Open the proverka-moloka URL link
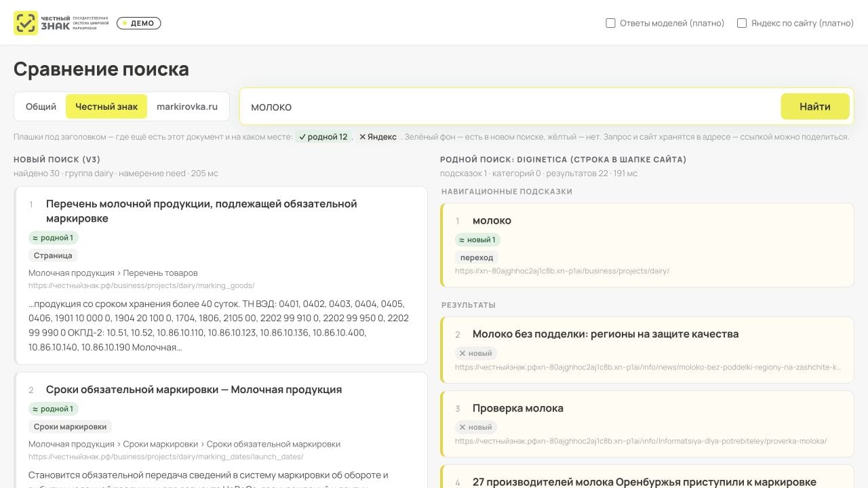Viewport: 868px width, 488px height. (641, 441)
